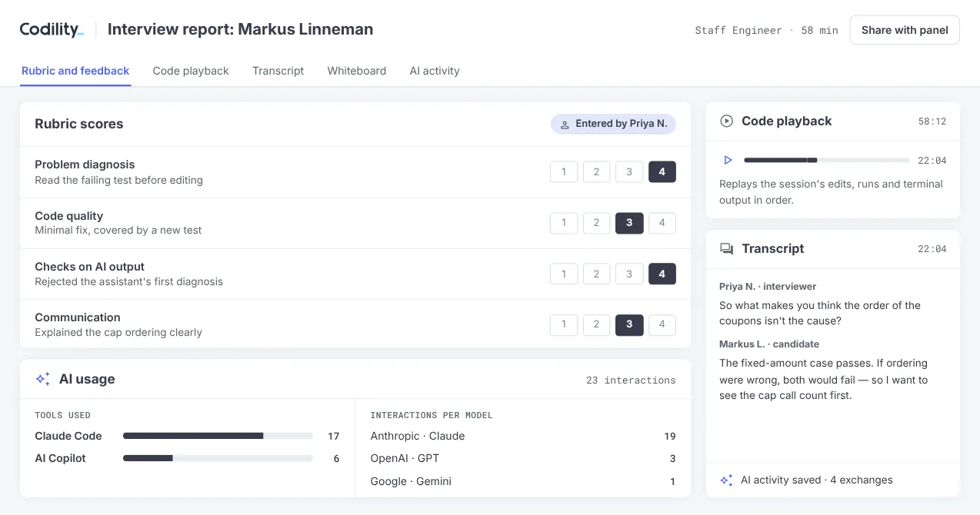980x515 pixels.
Task: Set Communication score to 2
Action: pos(596,324)
